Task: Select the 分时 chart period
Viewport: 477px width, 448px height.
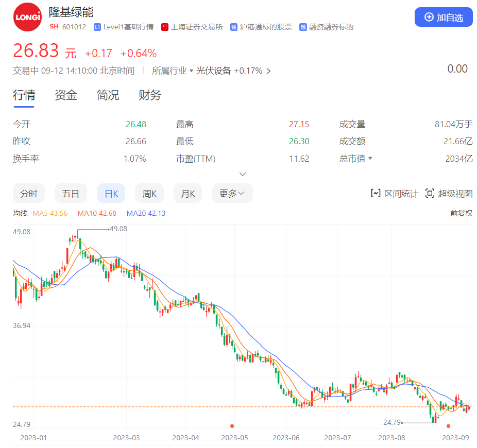Action: (x=29, y=194)
